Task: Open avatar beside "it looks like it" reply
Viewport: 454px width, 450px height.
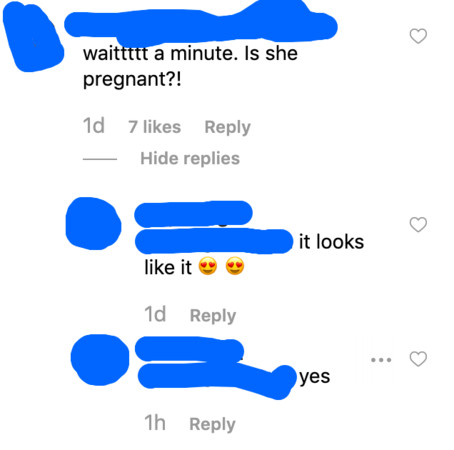Action: point(93,223)
